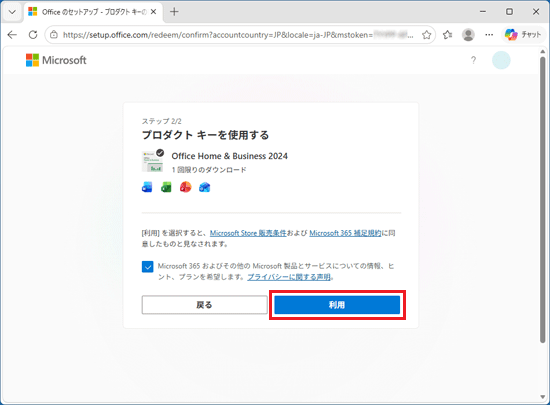The height and width of the screenshot is (405, 550).
Task: Select the Office のセットアップ tab
Action: tap(93, 12)
